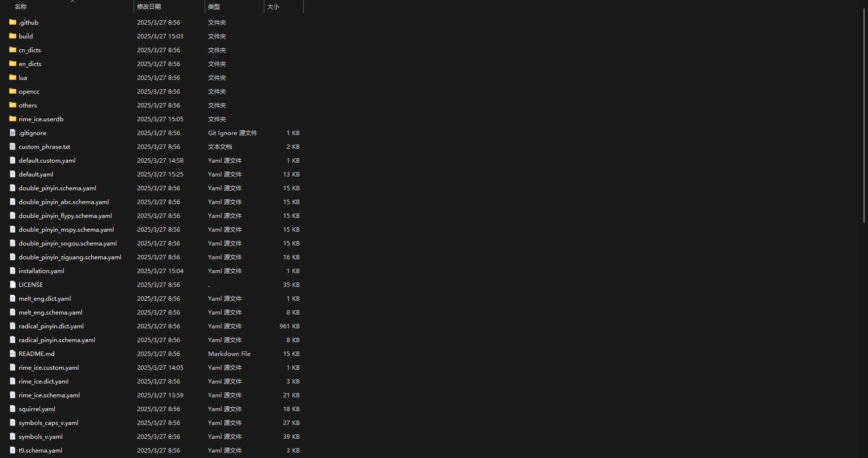The image size is (868, 458).
Task: Sort files by the 类型 column header
Action: tap(214, 7)
